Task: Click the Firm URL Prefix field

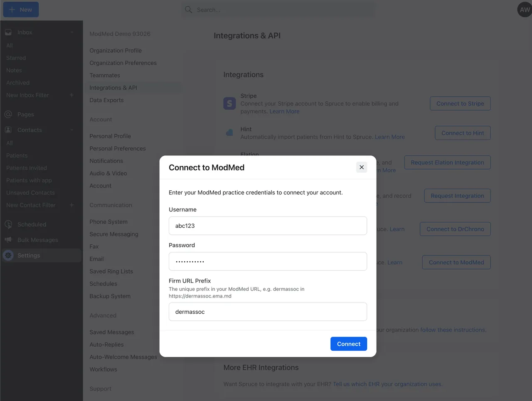Action: click(268, 312)
